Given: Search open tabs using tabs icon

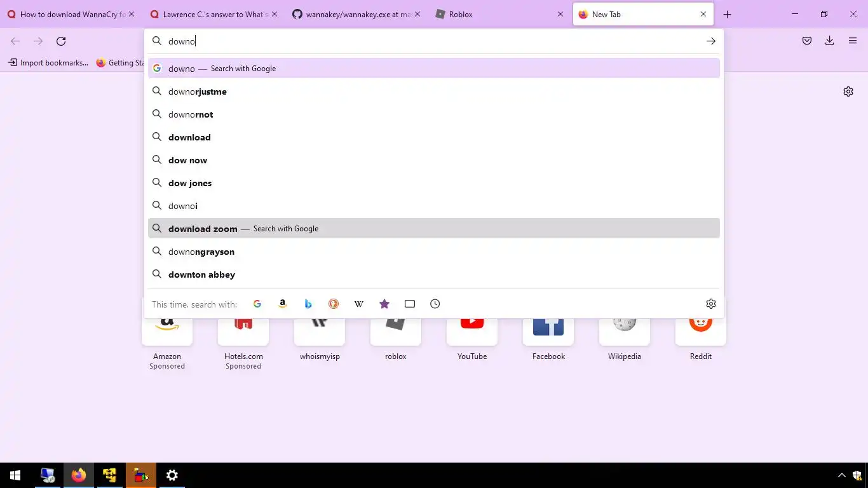Looking at the screenshot, I should (410, 304).
